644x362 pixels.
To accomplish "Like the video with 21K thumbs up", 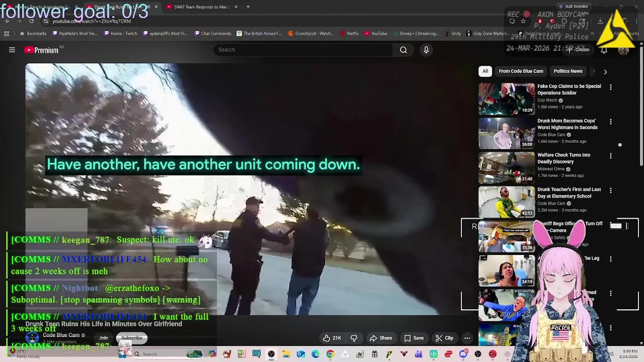I will tap(332, 338).
